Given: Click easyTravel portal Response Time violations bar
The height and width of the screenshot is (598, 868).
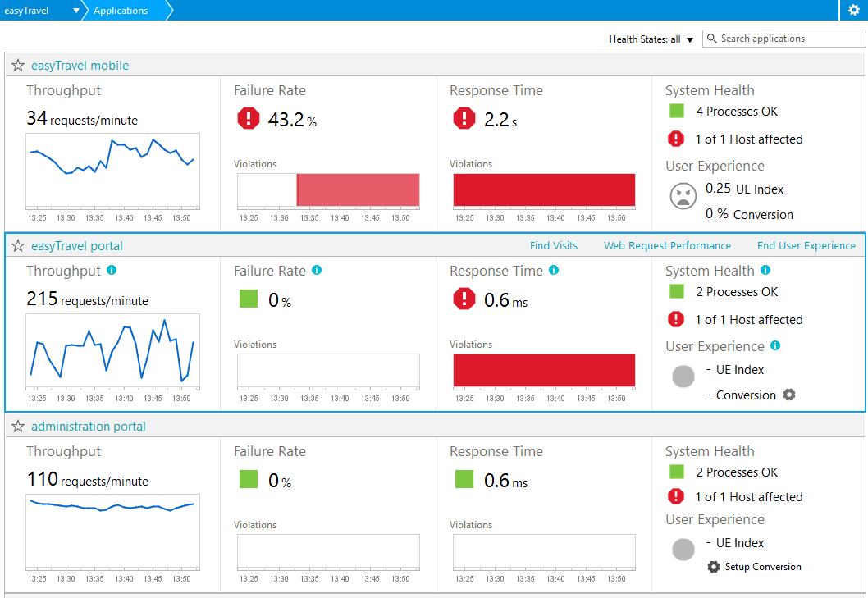Looking at the screenshot, I should (x=544, y=371).
